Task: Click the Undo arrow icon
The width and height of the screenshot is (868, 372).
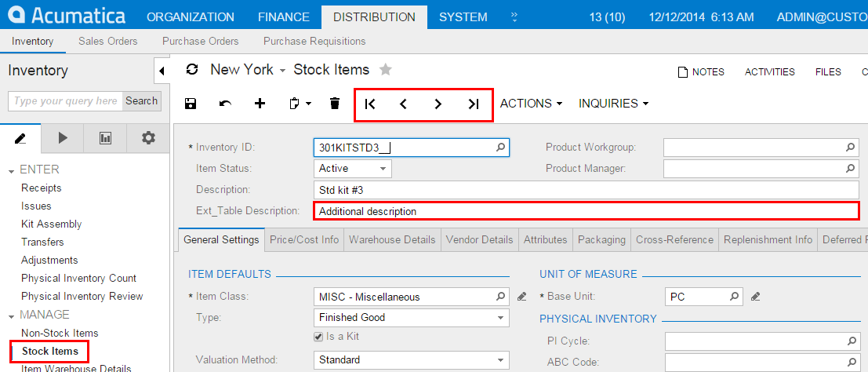Action: tap(225, 104)
